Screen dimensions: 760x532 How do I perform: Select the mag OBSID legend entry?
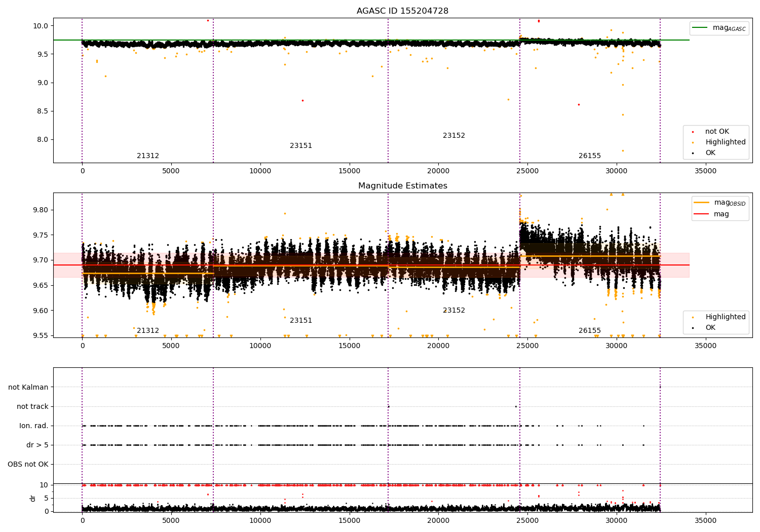point(719,203)
